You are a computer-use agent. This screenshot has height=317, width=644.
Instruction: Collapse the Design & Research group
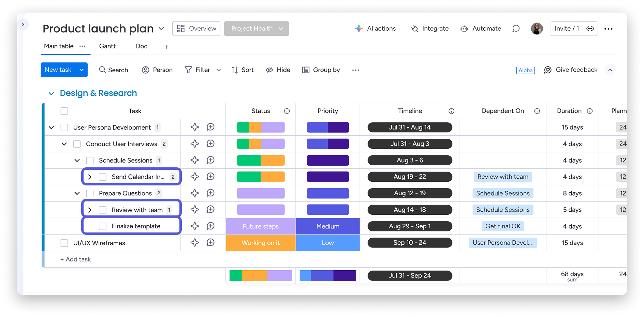pyautogui.click(x=51, y=93)
